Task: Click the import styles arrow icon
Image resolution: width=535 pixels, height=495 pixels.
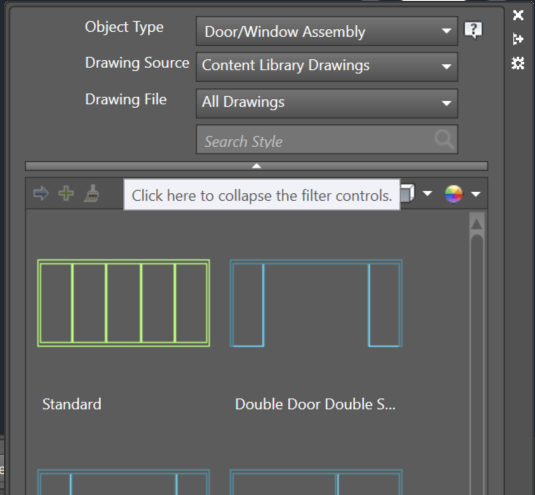Action: (41, 193)
